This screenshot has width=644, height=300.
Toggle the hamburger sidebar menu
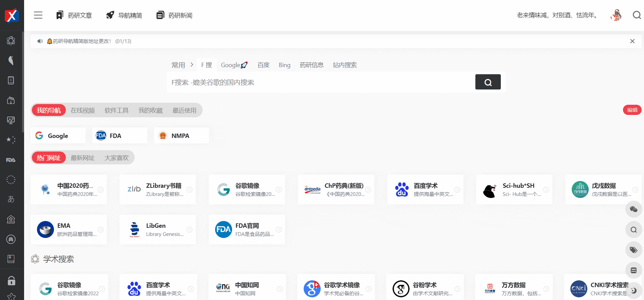pyautogui.click(x=38, y=15)
